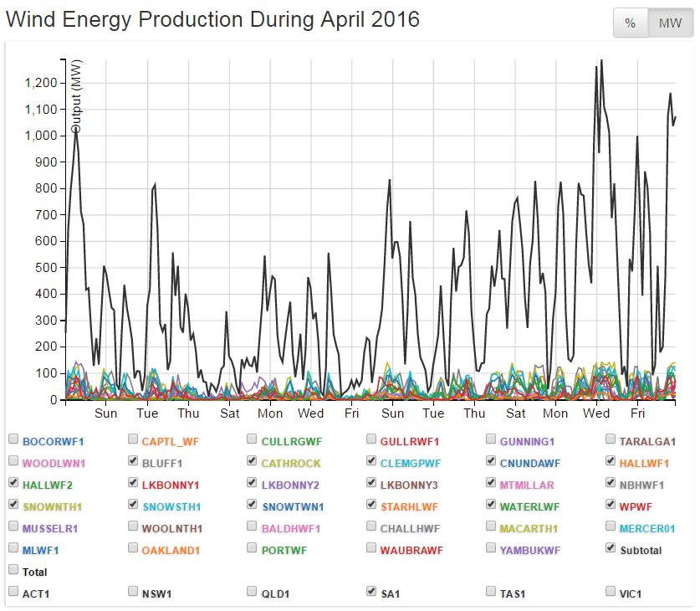Viewport: 700px width, 611px height.
Task: Select the MW units button
Action: (669, 23)
